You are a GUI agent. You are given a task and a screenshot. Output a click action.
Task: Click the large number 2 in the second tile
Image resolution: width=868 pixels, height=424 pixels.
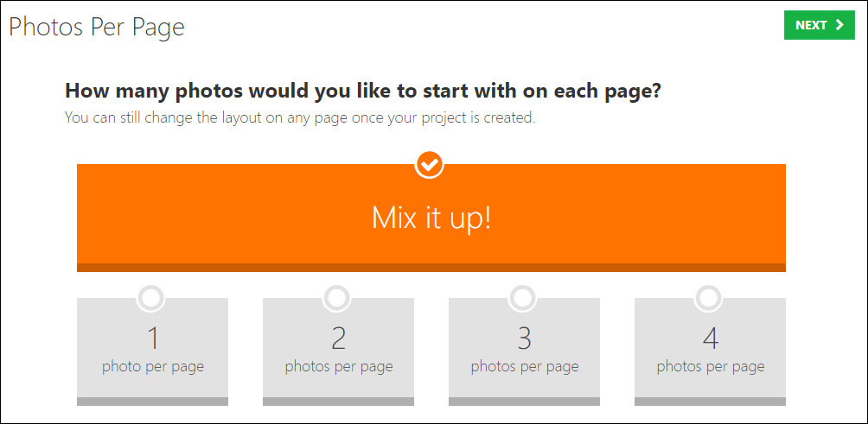(x=338, y=339)
